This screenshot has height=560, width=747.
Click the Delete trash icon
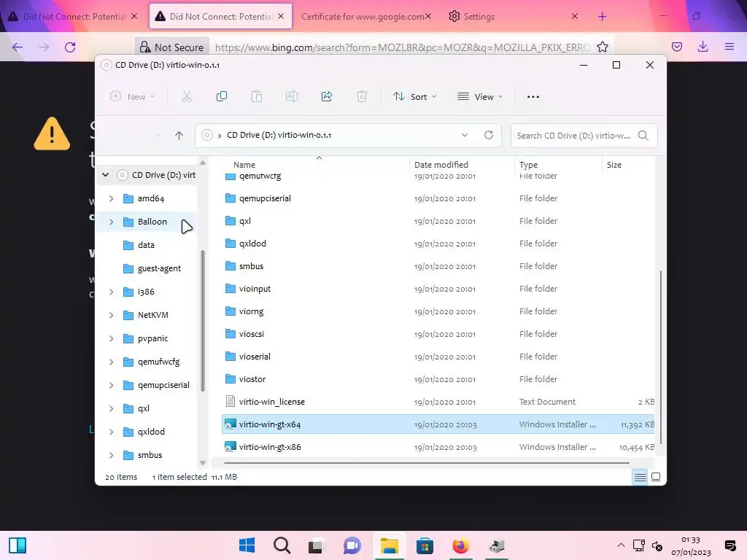click(362, 97)
